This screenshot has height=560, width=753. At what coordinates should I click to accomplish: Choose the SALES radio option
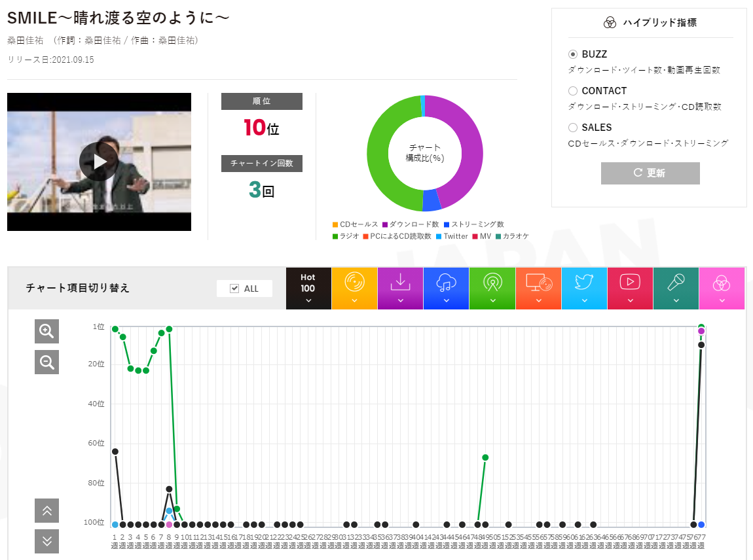[x=572, y=127]
